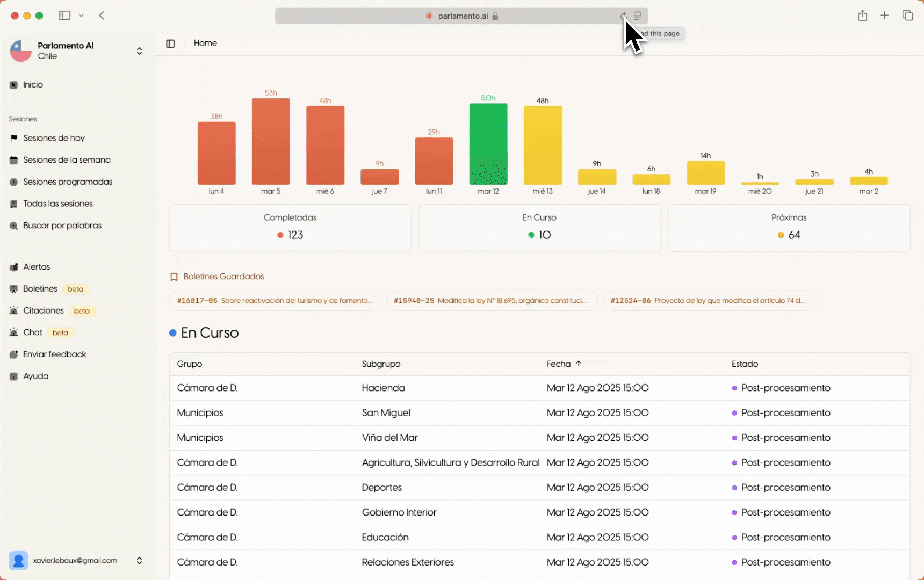Image resolution: width=924 pixels, height=580 pixels.
Task: Click the green mar 12 bar in chart
Action: coord(488,144)
